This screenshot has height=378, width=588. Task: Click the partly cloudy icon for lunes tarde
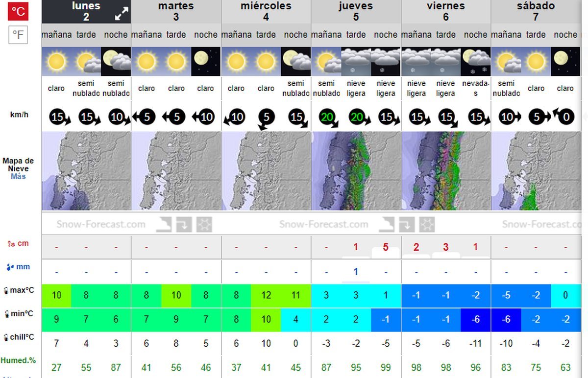[86, 62]
